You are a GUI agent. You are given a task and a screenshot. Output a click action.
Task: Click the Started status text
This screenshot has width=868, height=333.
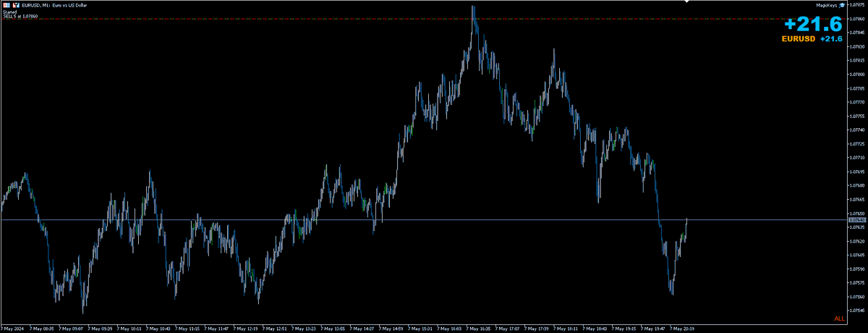[9, 12]
